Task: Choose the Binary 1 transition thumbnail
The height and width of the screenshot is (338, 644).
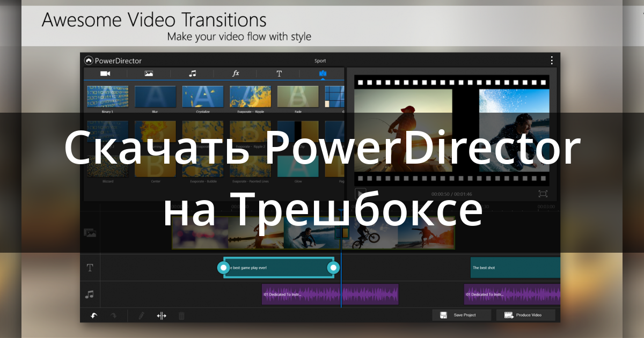Action: coord(107,97)
